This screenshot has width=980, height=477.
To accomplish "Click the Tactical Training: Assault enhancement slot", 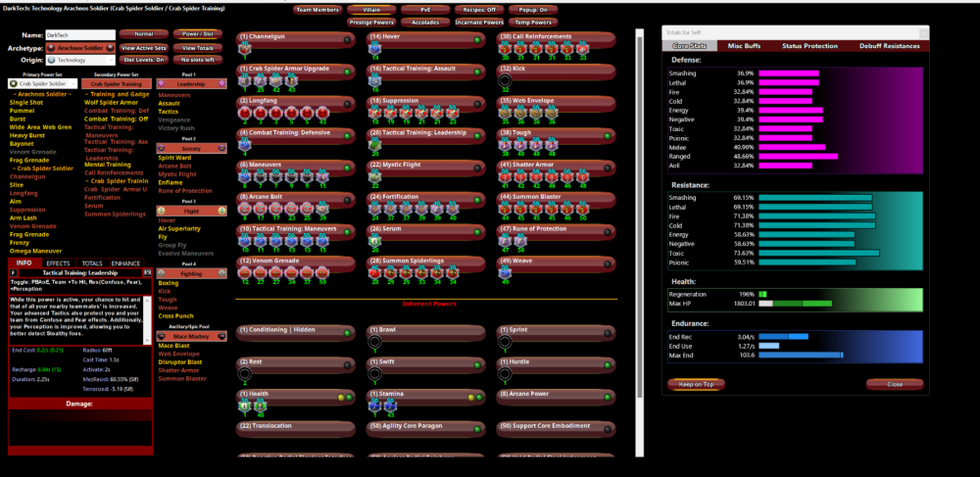I will (x=374, y=82).
